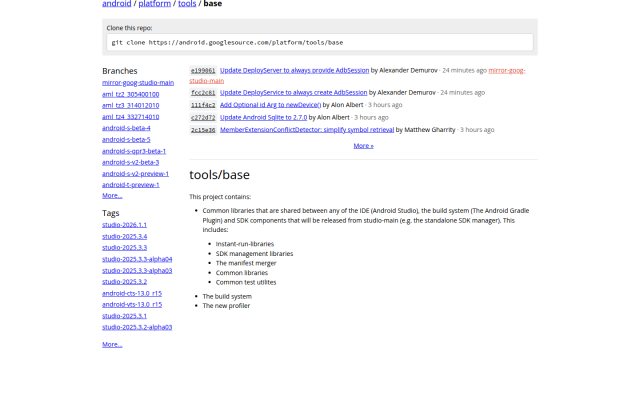The image size is (640, 400).
Task: Open the tools breadcrumb link
Action: (187, 4)
